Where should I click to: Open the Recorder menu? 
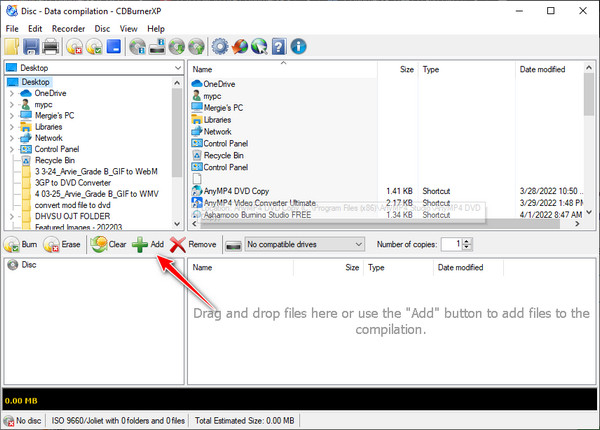coord(68,29)
